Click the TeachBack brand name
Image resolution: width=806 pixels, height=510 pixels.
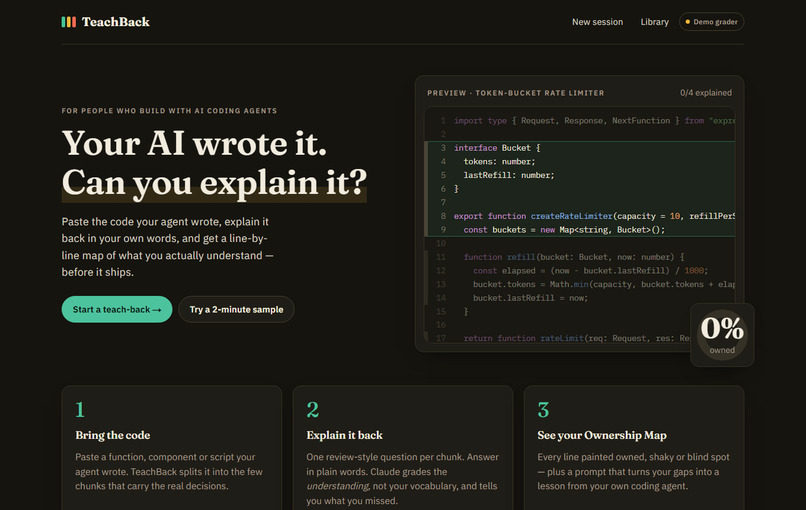coord(116,22)
